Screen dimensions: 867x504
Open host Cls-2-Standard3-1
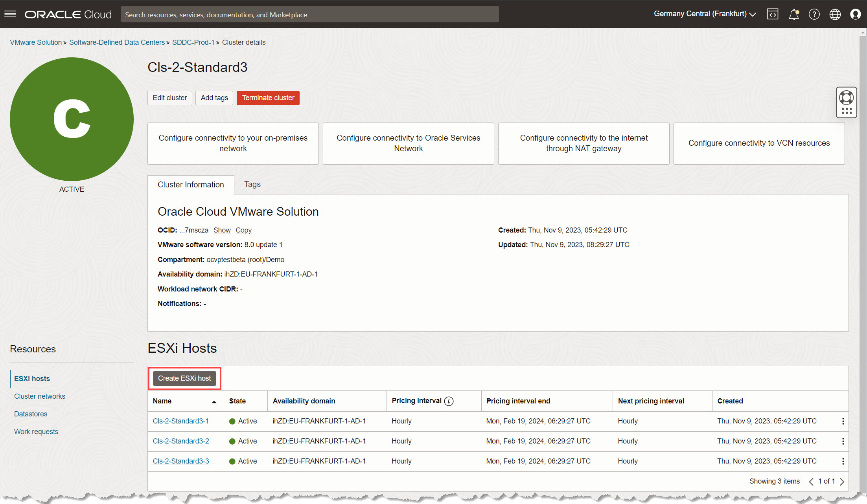tap(181, 421)
